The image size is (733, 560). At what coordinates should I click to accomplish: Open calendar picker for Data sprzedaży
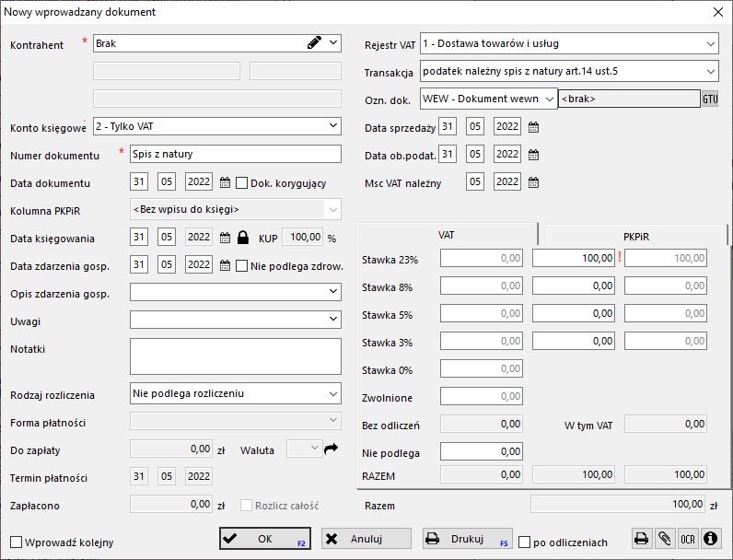[x=533, y=127]
